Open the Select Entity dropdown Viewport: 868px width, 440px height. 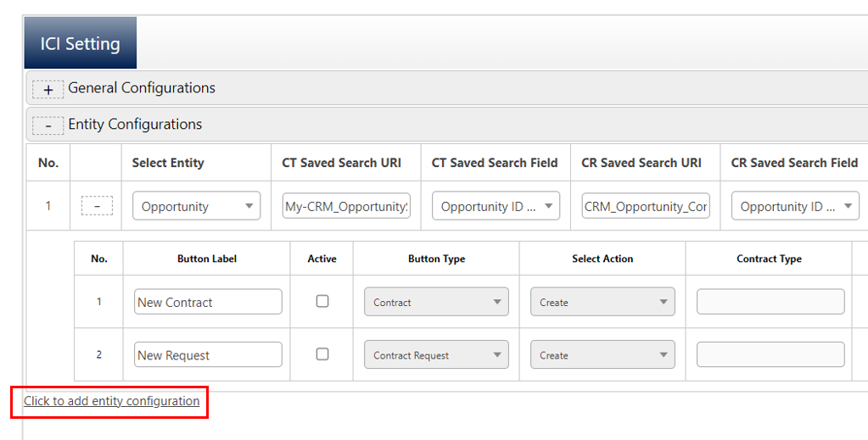pos(196,206)
